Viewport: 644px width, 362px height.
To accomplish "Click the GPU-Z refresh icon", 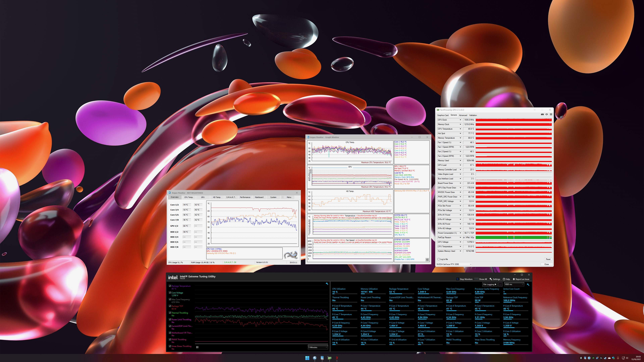I will 547,114.
